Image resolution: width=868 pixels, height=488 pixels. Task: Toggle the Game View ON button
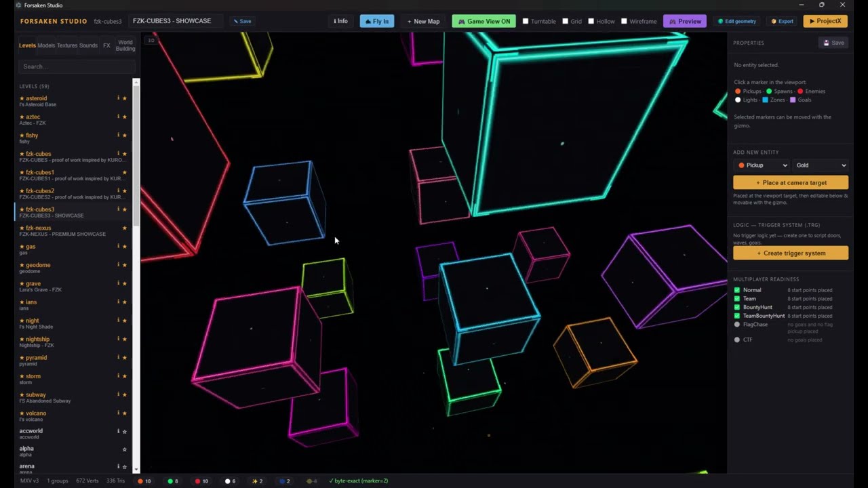tap(484, 21)
